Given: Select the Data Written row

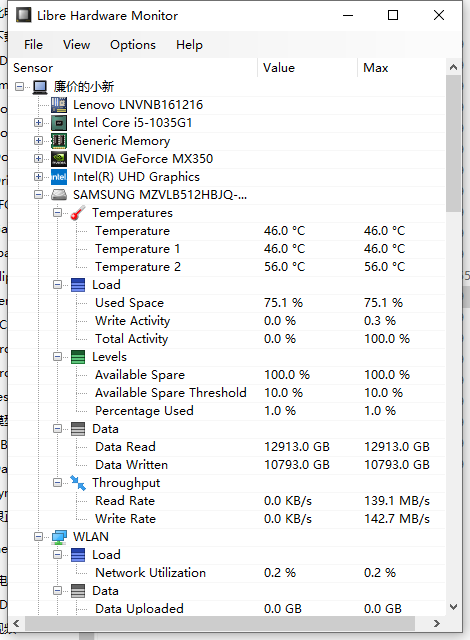Looking at the screenshot, I should coord(227,465).
